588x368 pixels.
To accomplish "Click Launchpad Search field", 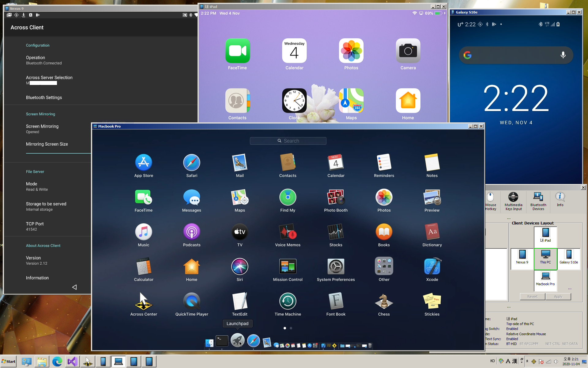I will click(x=288, y=141).
